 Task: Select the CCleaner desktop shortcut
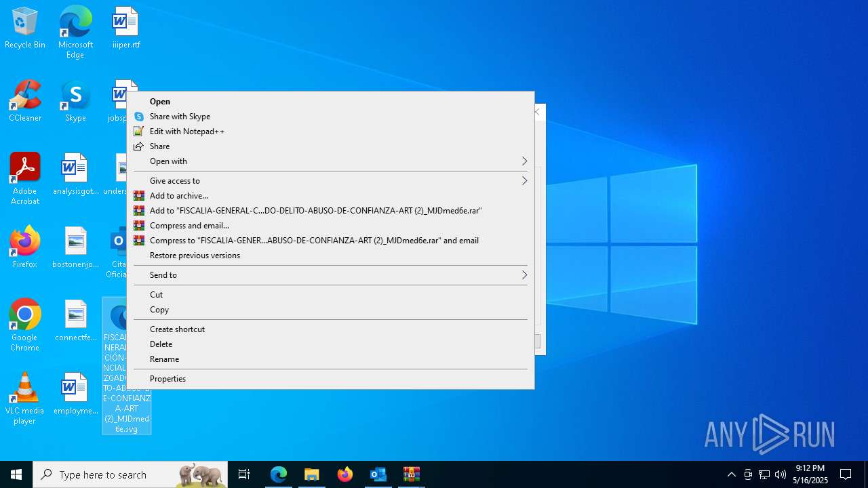(25, 101)
